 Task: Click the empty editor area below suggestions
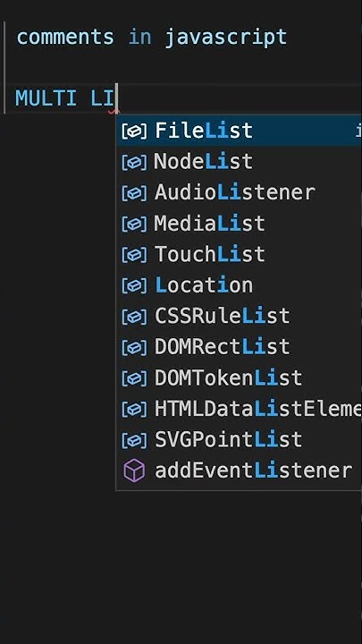(x=181, y=567)
